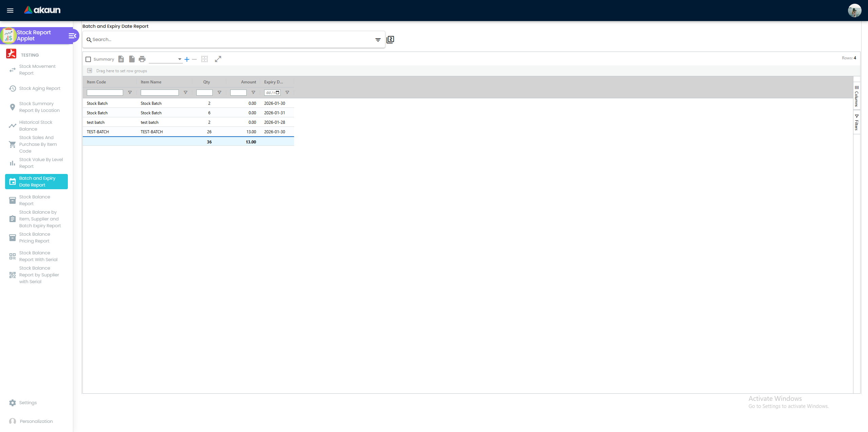The image size is (868, 432).
Task: Go to Stock Balance Pricing Report
Action: point(34,237)
